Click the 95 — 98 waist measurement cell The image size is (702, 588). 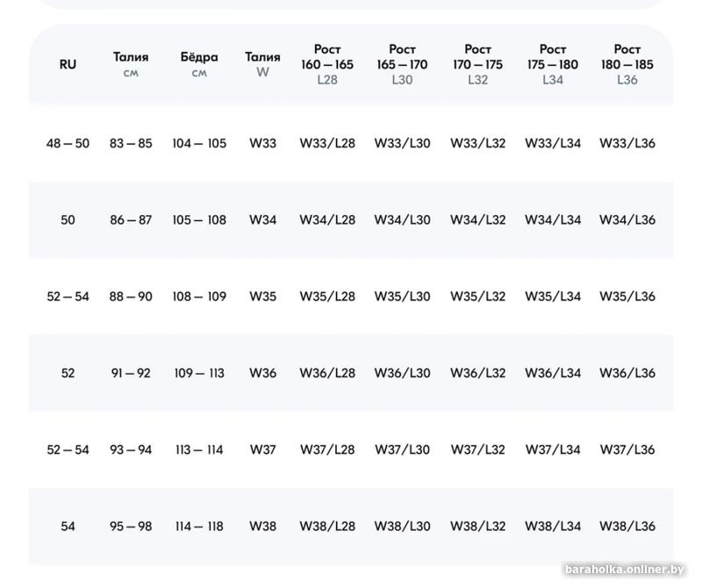pyautogui.click(x=131, y=527)
